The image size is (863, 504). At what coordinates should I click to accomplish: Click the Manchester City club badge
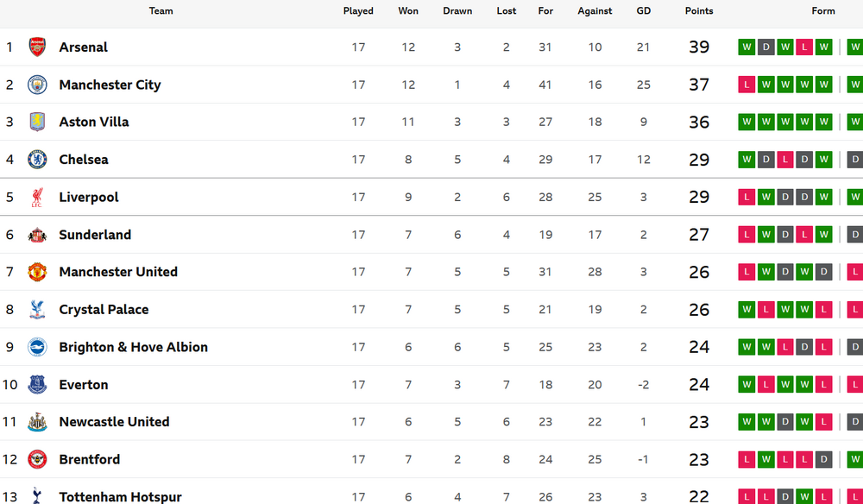tap(37, 85)
